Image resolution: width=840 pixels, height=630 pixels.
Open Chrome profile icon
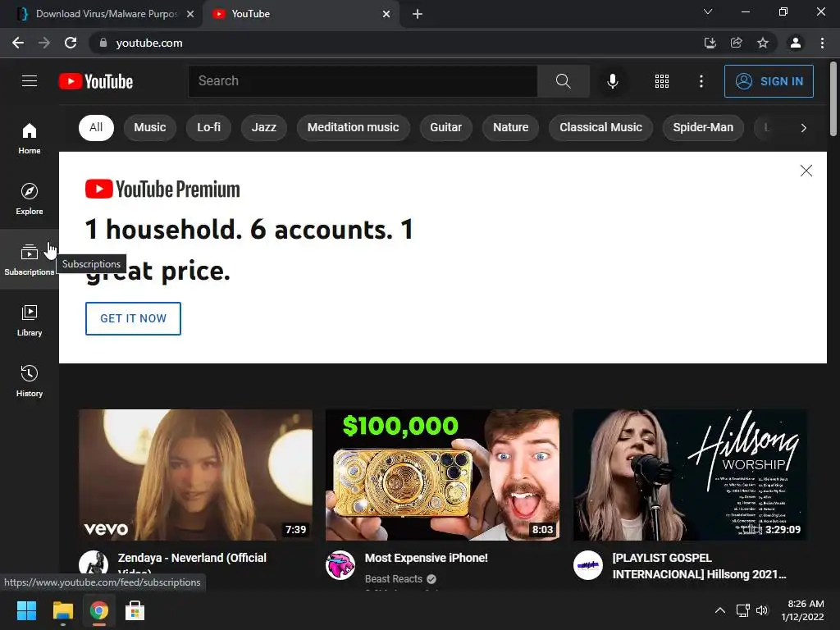(796, 43)
